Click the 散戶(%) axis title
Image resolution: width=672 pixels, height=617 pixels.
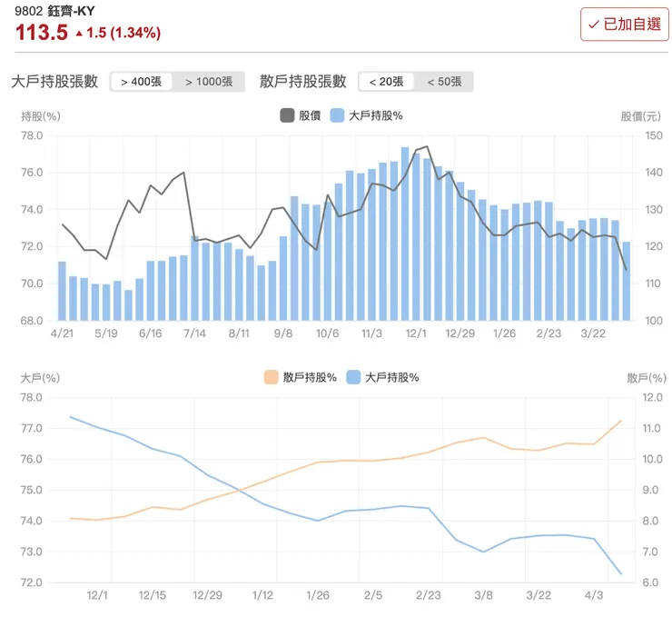pos(647,378)
